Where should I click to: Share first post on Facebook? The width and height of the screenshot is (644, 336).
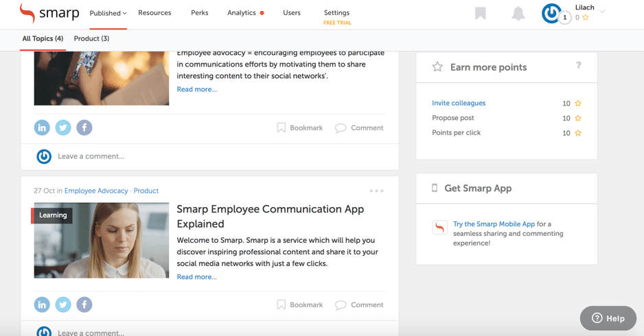click(x=84, y=128)
